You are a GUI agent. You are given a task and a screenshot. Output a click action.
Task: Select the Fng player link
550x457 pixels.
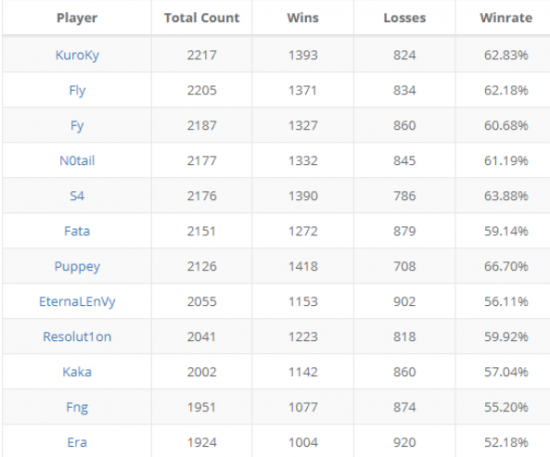point(77,408)
